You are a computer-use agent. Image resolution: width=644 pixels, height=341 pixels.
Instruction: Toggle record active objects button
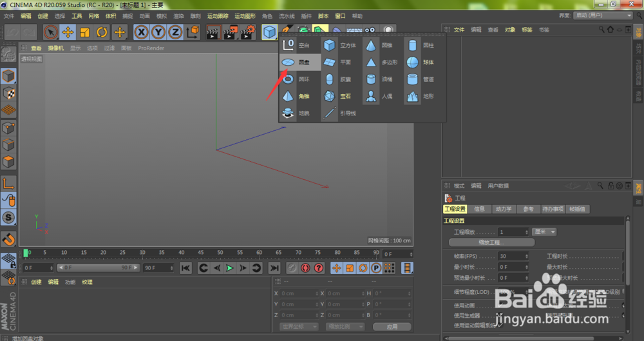[x=292, y=268]
